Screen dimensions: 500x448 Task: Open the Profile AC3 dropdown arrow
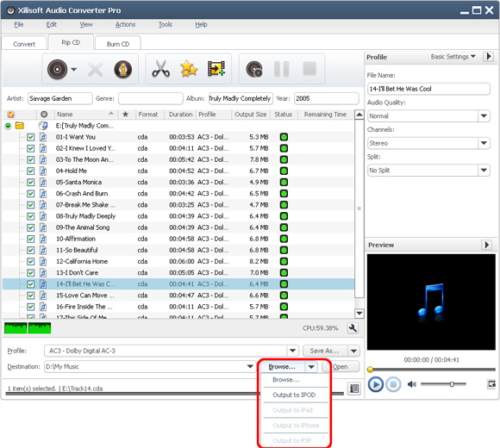click(x=292, y=351)
